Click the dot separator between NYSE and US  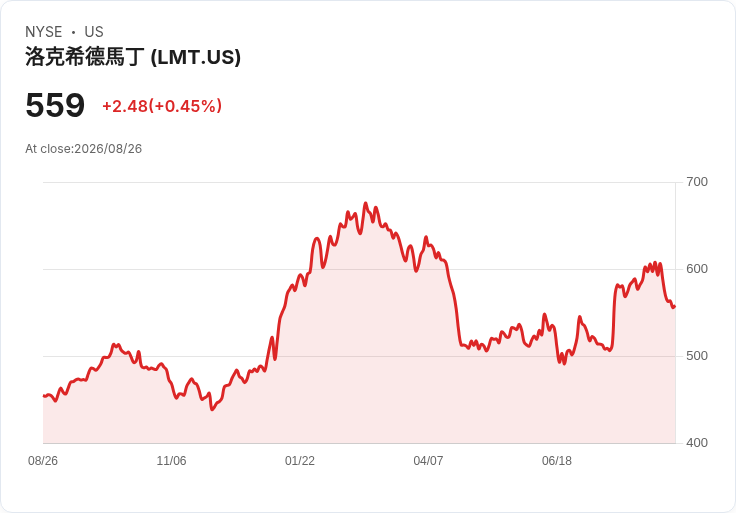[x=73, y=32]
